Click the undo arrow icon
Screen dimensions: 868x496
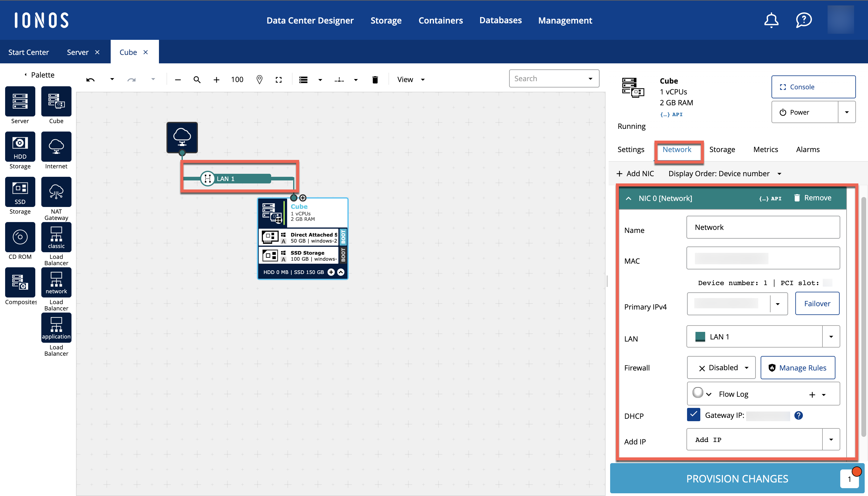(90, 80)
